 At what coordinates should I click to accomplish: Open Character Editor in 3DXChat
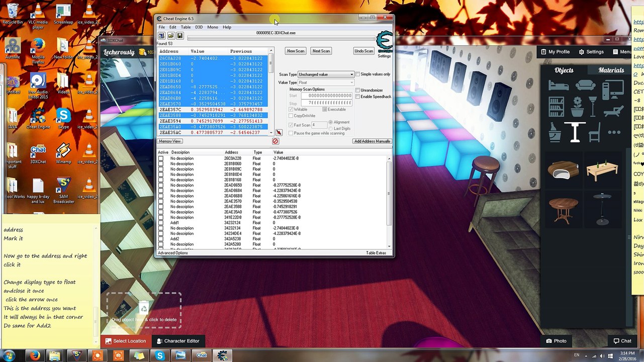pos(177,341)
